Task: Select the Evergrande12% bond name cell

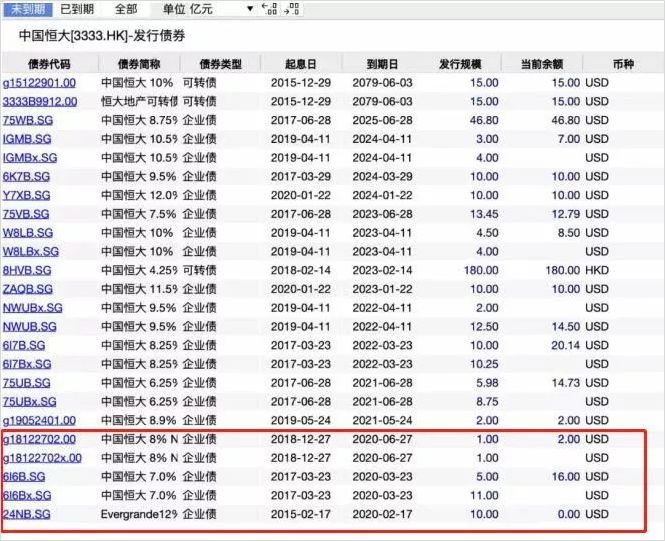Action: coord(139,514)
